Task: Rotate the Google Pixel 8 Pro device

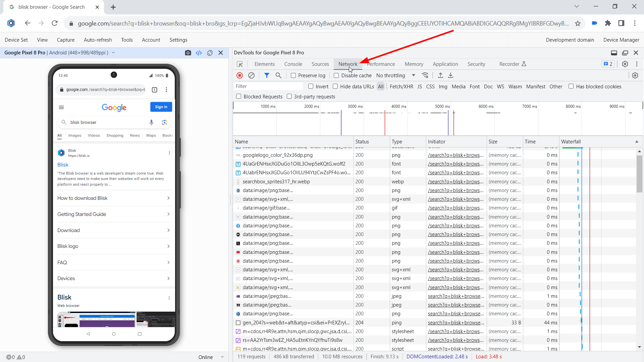Action: 210,53
